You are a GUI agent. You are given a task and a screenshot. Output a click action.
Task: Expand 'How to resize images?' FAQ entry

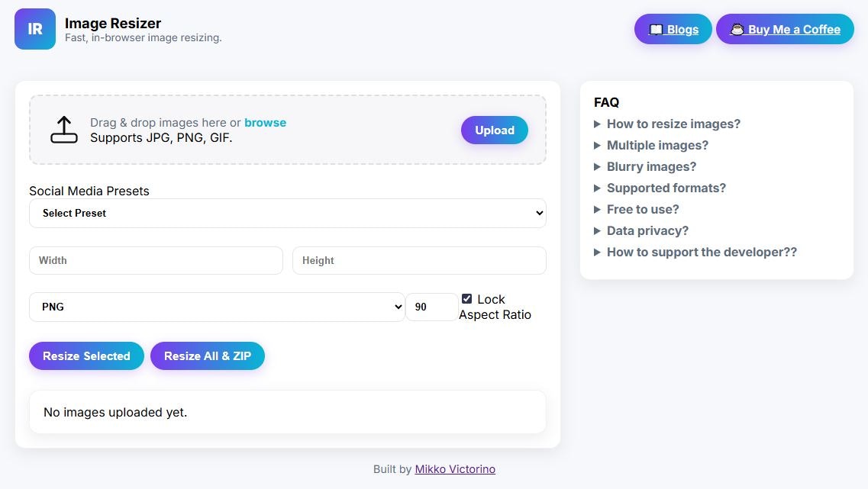coord(673,124)
